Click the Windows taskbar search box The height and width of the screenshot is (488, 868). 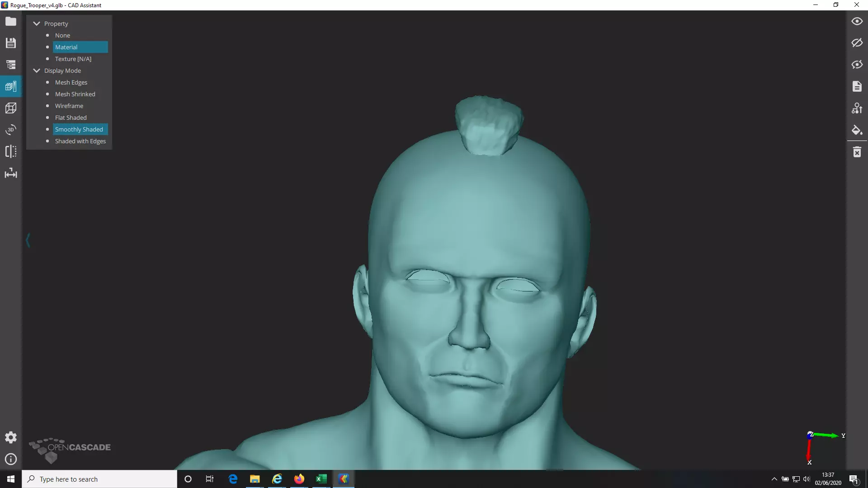99,479
